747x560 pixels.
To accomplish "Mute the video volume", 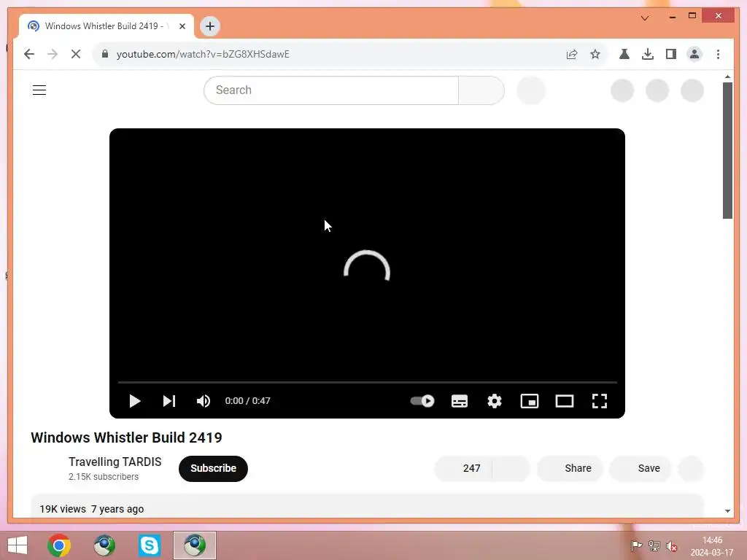I will tap(204, 401).
